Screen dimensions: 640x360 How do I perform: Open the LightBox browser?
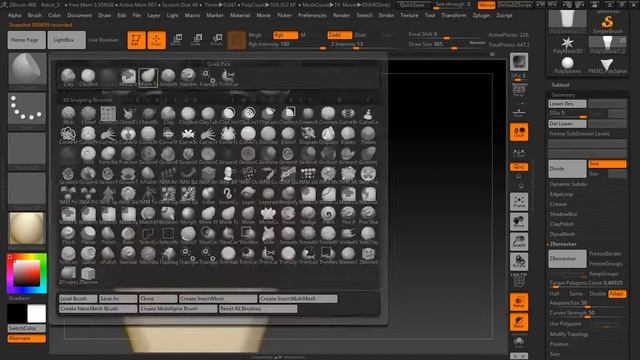point(67,40)
